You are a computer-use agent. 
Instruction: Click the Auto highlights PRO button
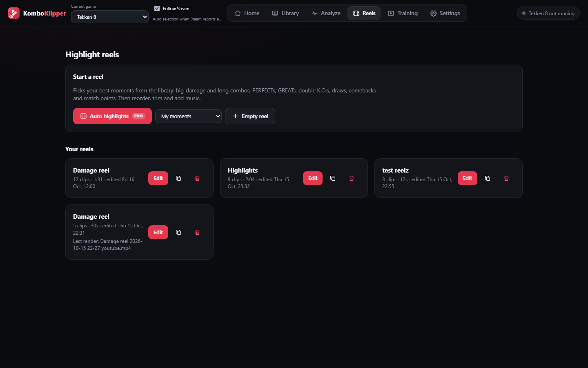coord(112,116)
